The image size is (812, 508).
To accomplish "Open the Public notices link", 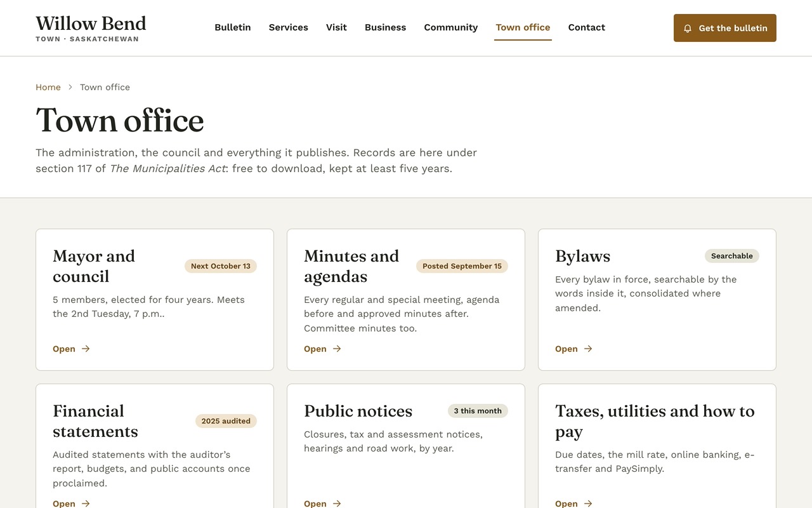I will pos(322,504).
